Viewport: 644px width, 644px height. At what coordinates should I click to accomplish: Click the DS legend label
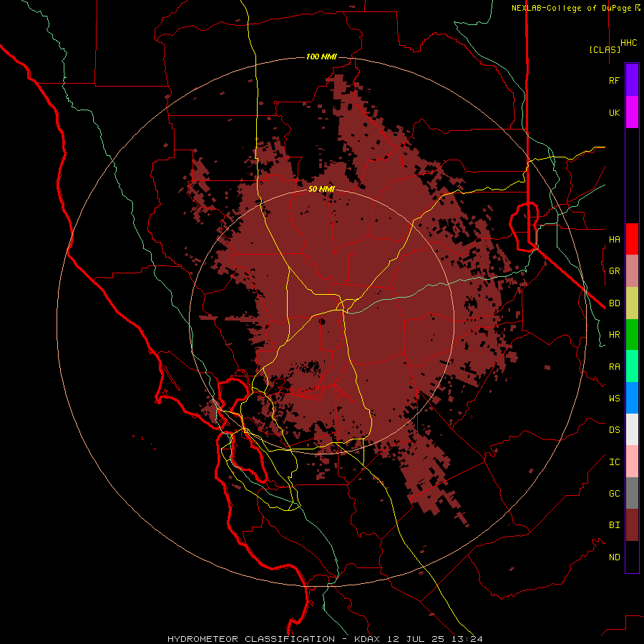614,430
